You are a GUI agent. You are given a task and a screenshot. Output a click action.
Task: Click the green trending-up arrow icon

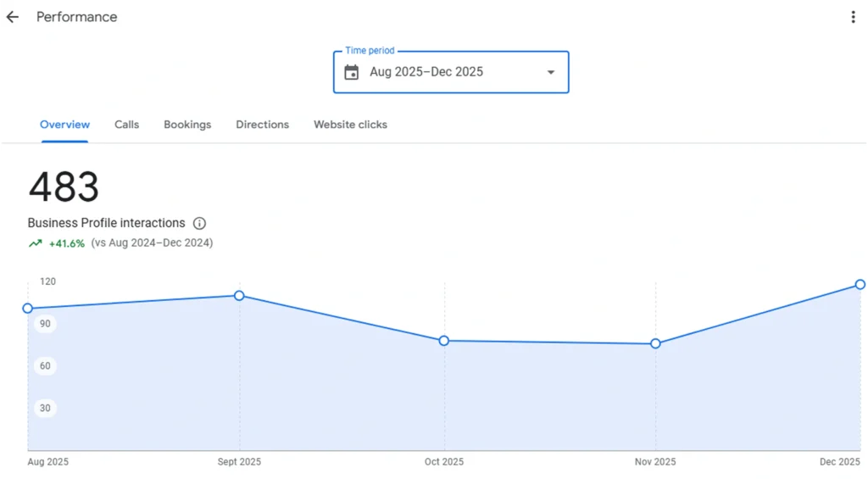35,243
